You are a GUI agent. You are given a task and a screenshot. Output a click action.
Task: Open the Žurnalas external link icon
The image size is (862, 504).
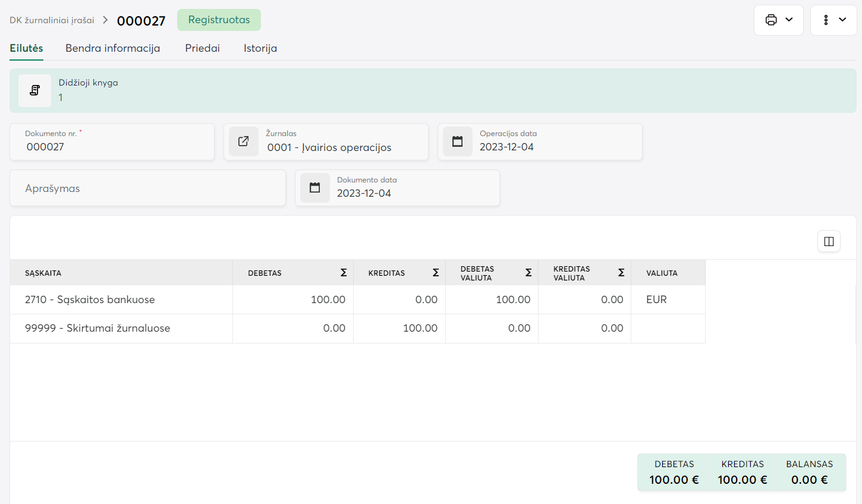(x=244, y=141)
